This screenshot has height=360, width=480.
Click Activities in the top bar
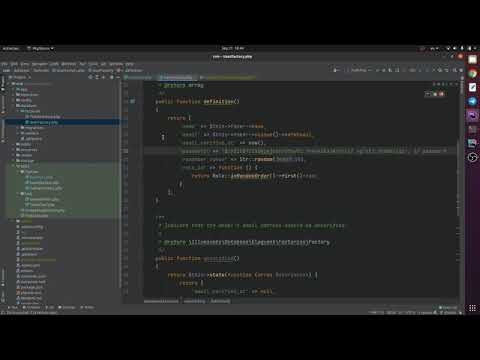(x=10, y=49)
